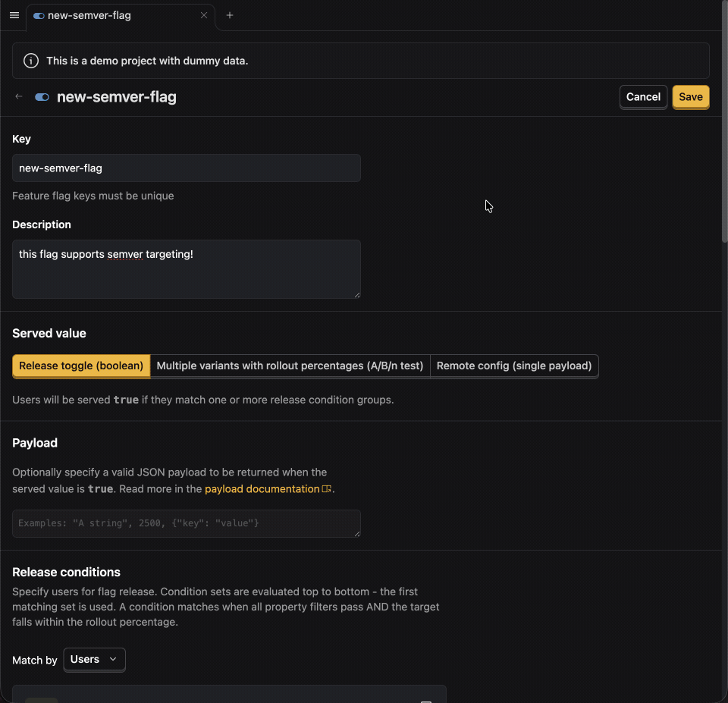
Task: Click the info icon in the demo project banner
Action: (31, 61)
